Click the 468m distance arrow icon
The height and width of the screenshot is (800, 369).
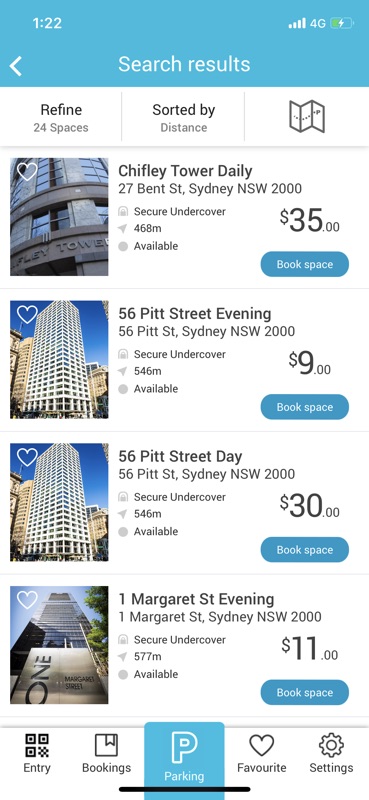tap(122, 229)
